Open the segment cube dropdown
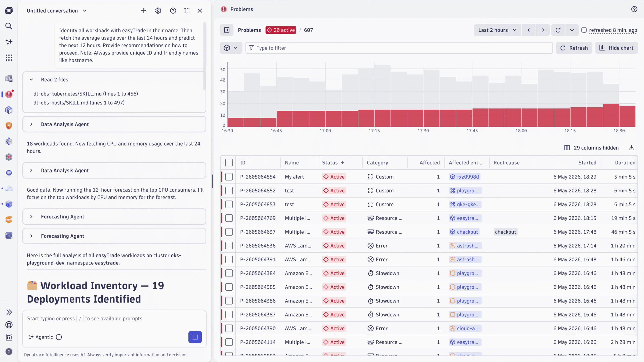The height and width of the screenshot is (362, 644). pyautogui.click(x=231, y=48)
